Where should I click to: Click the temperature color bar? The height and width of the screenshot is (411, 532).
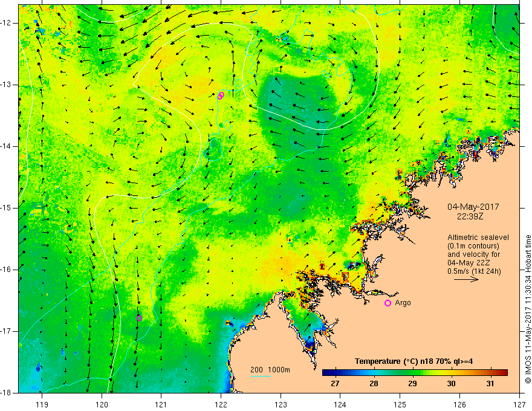point(415,373)
